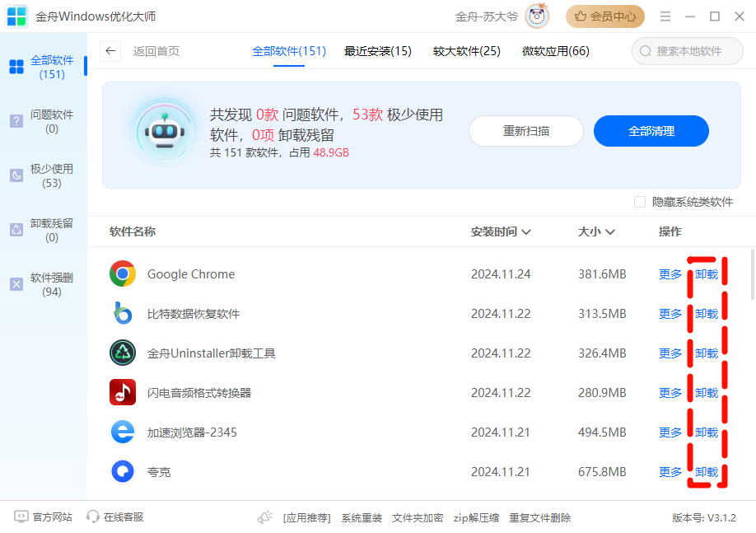This screenshot has width=756, height=533.
Task: Click the 官方网站 monitor icon
Action: tap(21, 517)
